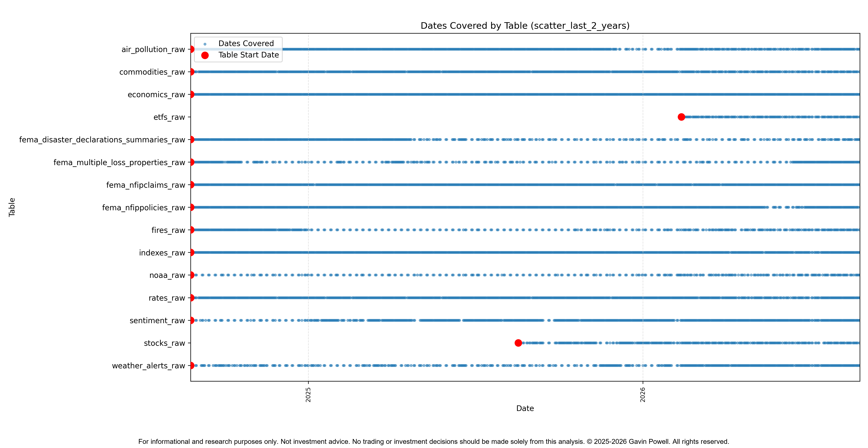
Task: Select the indexes_raw axis label
Action: pyautogui.click(x=162, y=253)
